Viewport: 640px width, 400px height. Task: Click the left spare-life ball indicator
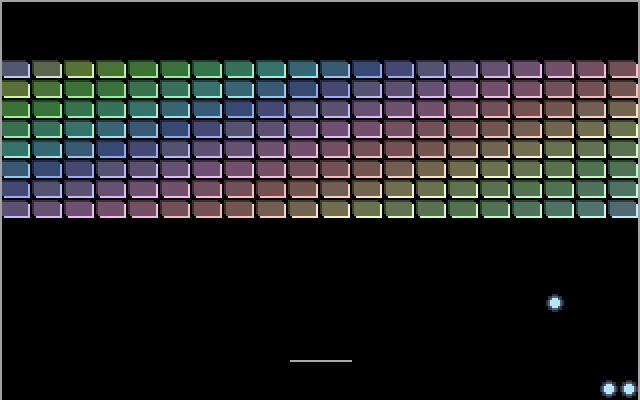(609, 389)
